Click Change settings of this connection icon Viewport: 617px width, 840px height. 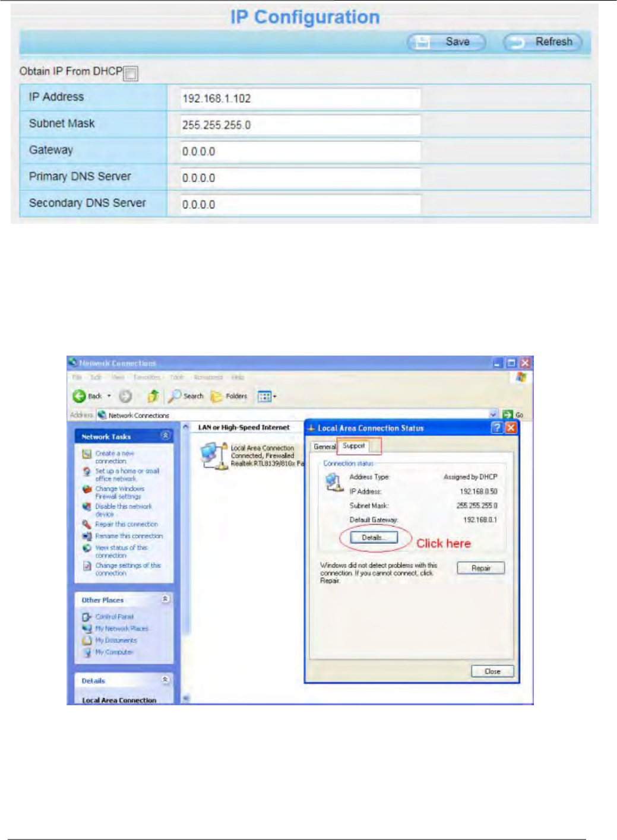coord(87,566)
